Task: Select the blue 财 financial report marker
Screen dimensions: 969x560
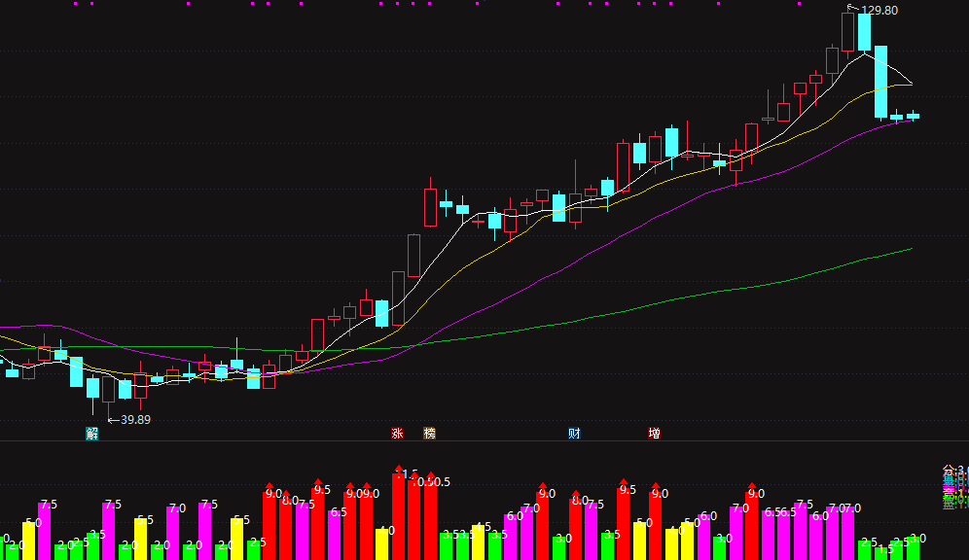Action: [574, 434]
